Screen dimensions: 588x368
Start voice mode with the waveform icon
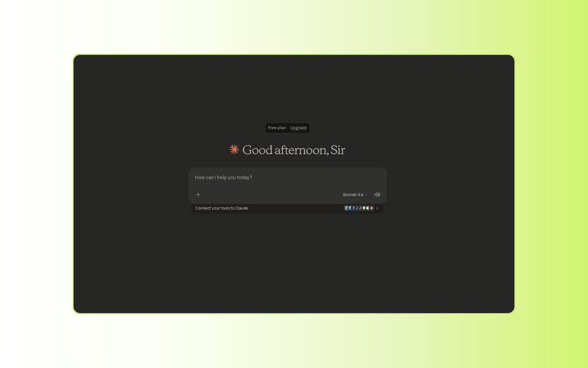click(x=377, y=195)
